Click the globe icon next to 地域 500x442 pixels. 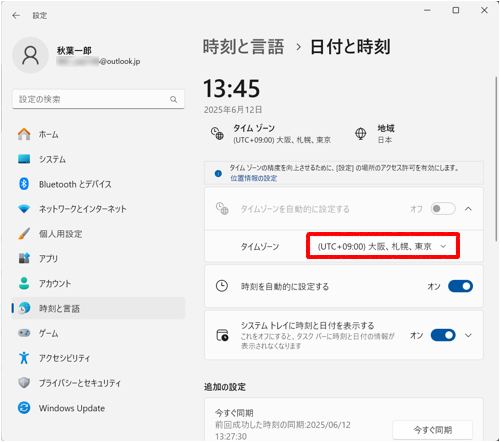pyautogui.click(x=360, y=134)
